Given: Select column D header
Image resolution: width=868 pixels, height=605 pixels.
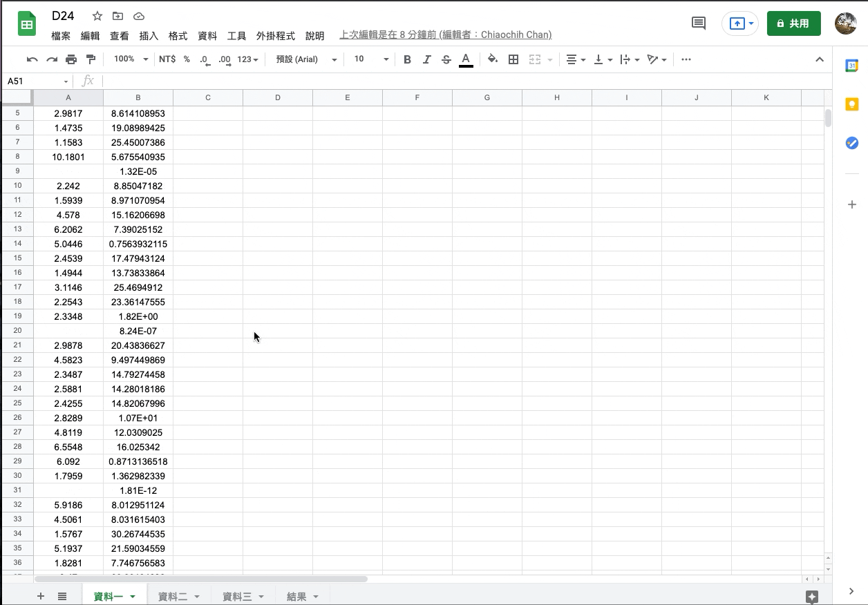Looking at the screenshot, I should (x=278, y=97).
